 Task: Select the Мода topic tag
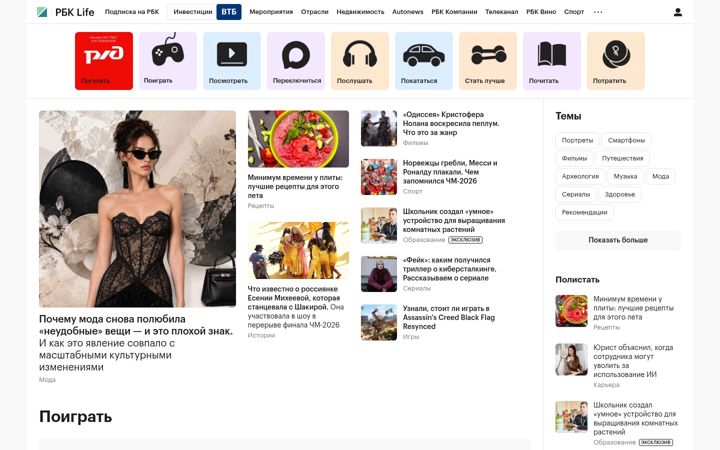tap(661, 176)
